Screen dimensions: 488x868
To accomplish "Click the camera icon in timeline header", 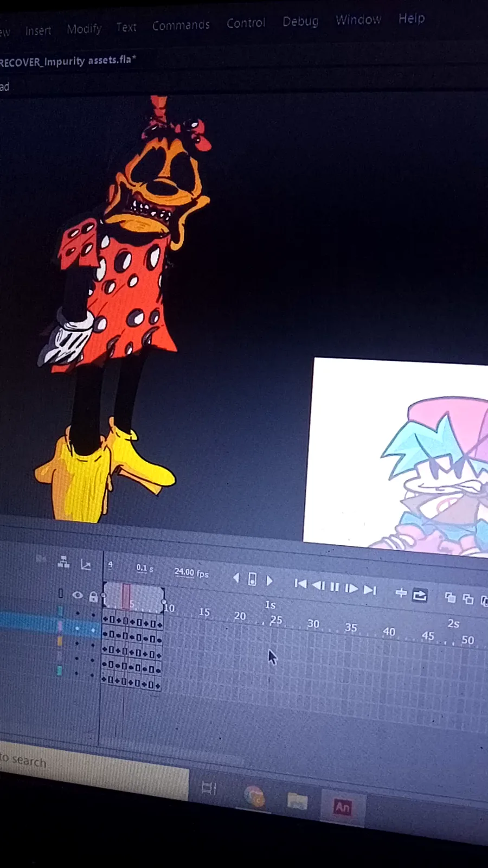I will [41, 559].
